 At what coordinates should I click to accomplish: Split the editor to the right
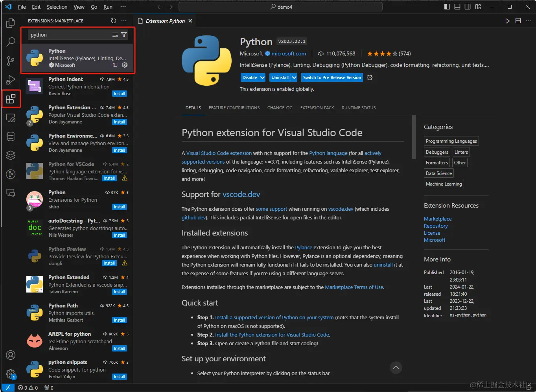pyautogui.click(x=518, y=21)
